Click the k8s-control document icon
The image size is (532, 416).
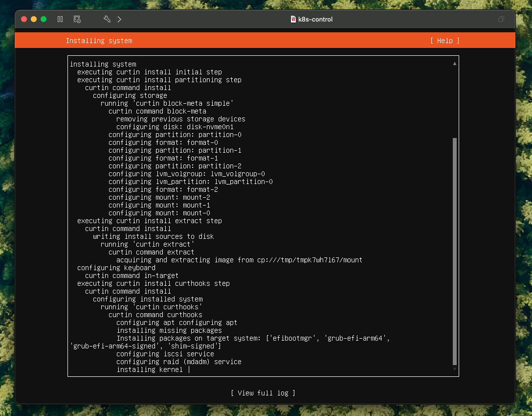[x=293, y=19]
